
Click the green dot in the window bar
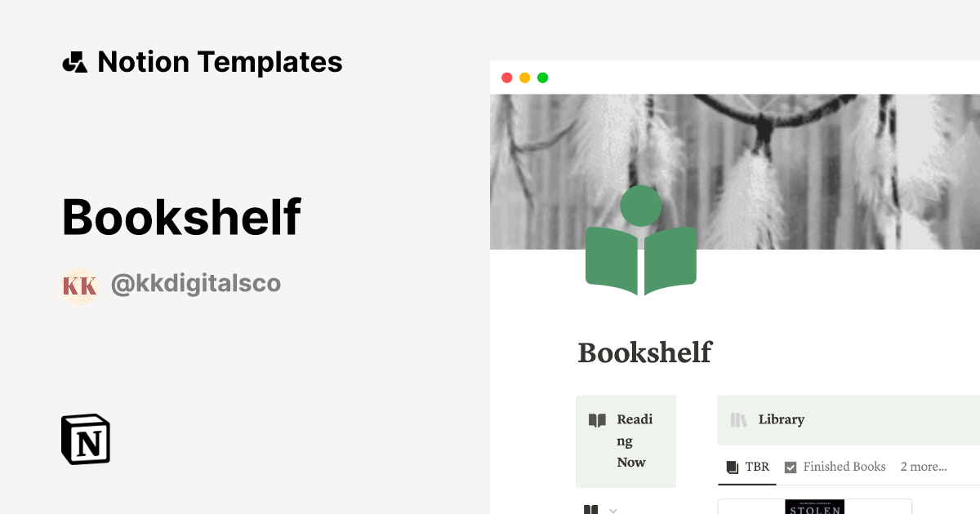tap(542, 78)
